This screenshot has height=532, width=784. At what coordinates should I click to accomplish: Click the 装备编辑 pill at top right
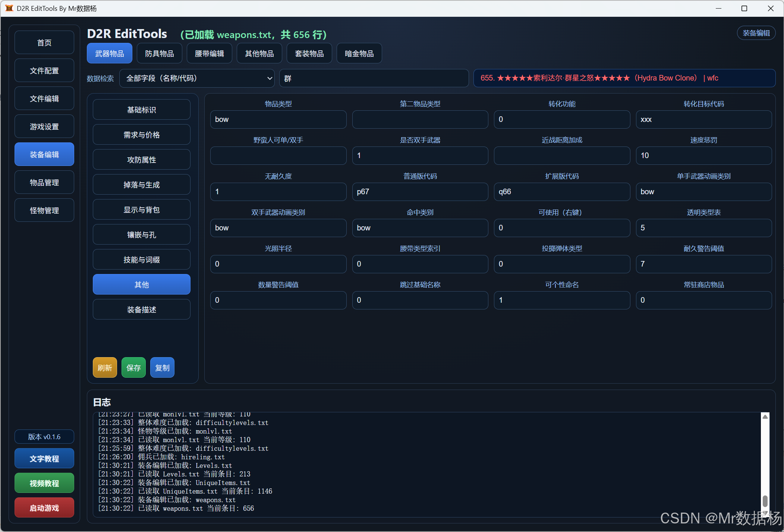coord(756,33)
